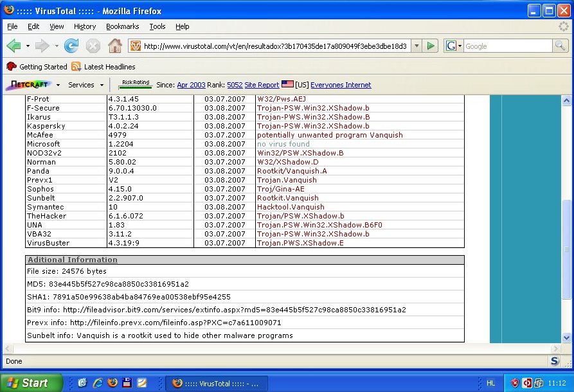Viewport: 574px width, 392px height.
Task: Launch Internet Explorer from quick launch
Action: click(x=98, y=383)
